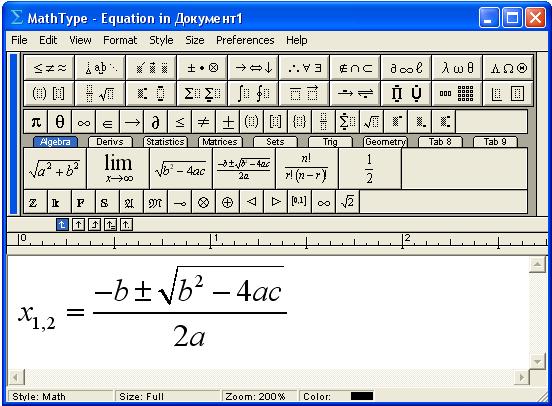Insert the lim x to infinity expression
Viewport: 552px width, 406px height.
pos(118,169)
